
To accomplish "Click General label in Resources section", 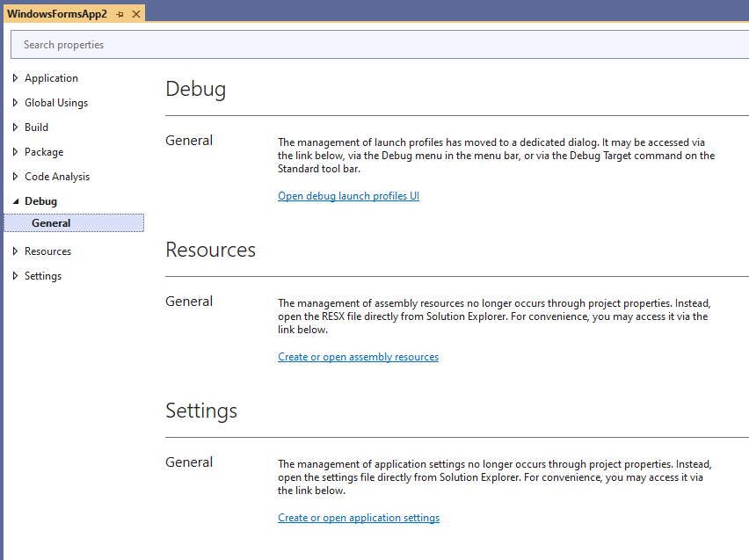I will [x=189, y=302].
